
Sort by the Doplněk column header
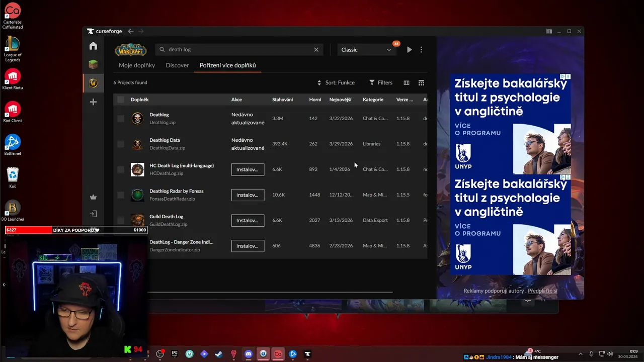pyautogui.click(x=140, y=100)
